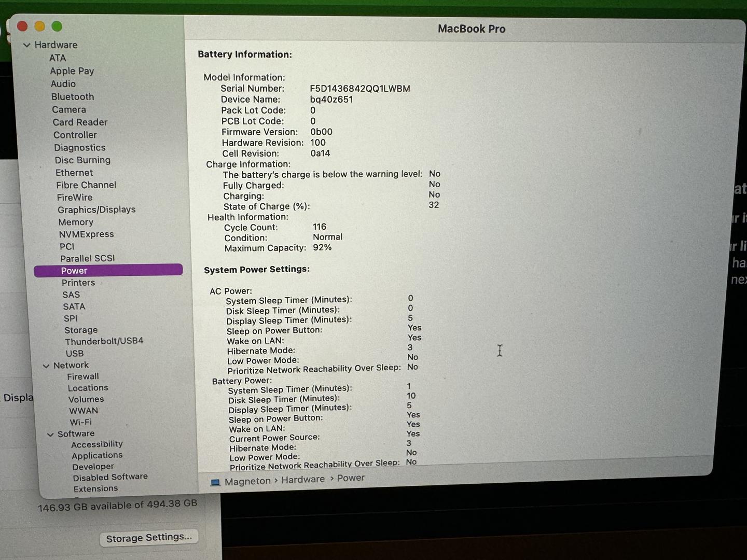Click the Battery Information heading
This screenshot has height=560, width=747.
pyautogui.click(x=245, y=54)
